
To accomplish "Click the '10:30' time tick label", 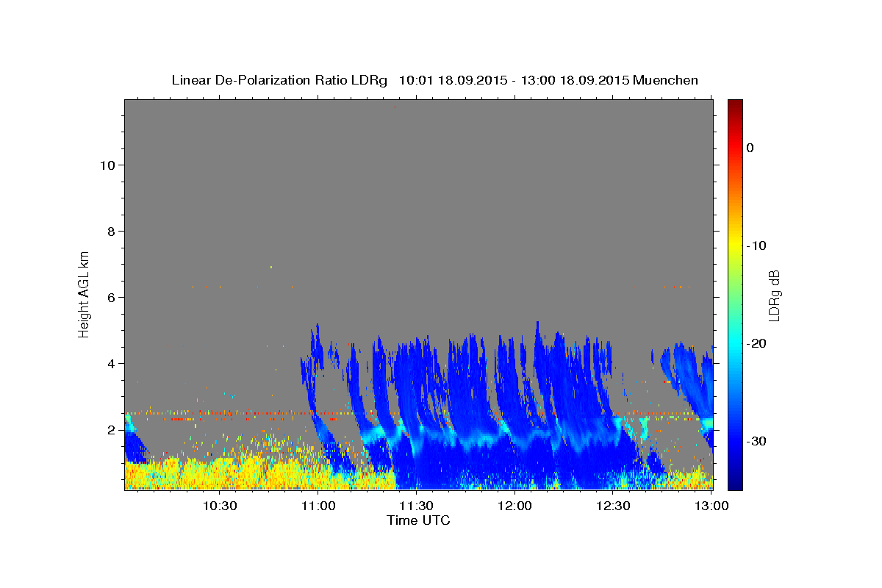I will (x=219, y=506).
